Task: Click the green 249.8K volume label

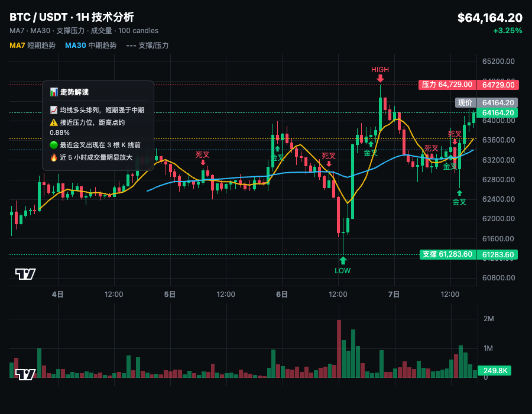Action: (x=494, y=371)
